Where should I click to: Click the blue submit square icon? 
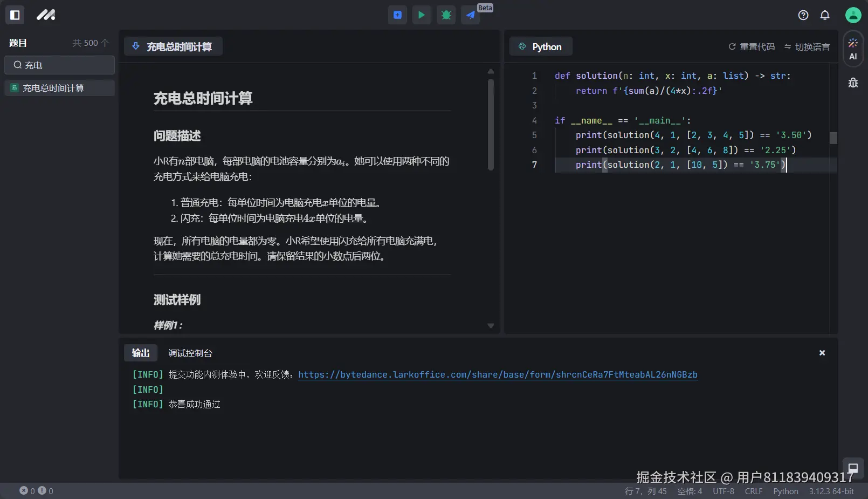click(x=397, y=15)
